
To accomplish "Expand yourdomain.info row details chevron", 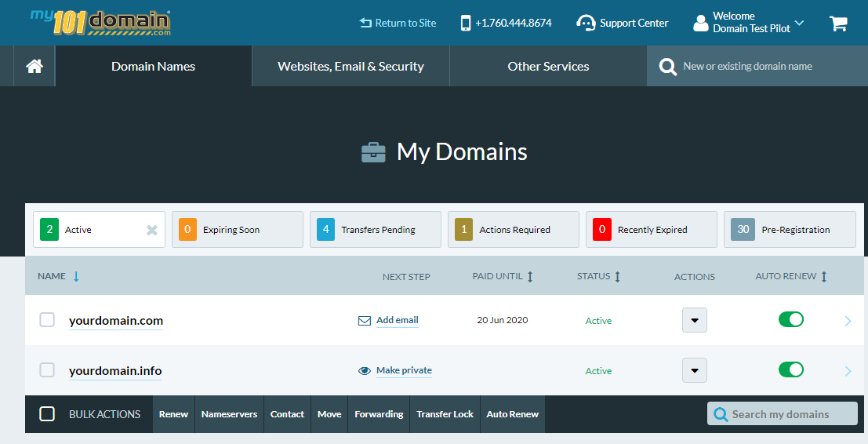I will click(x=848, y=371).
